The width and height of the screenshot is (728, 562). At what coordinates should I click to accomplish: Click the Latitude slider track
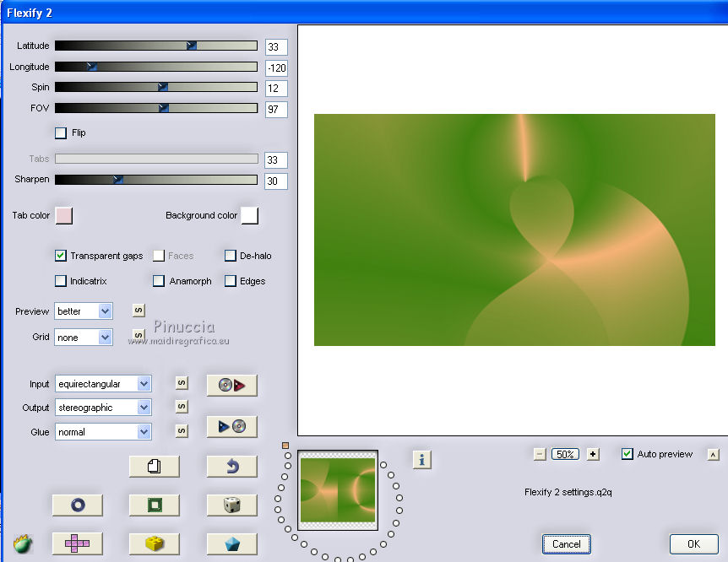click(x=156, y=46)
